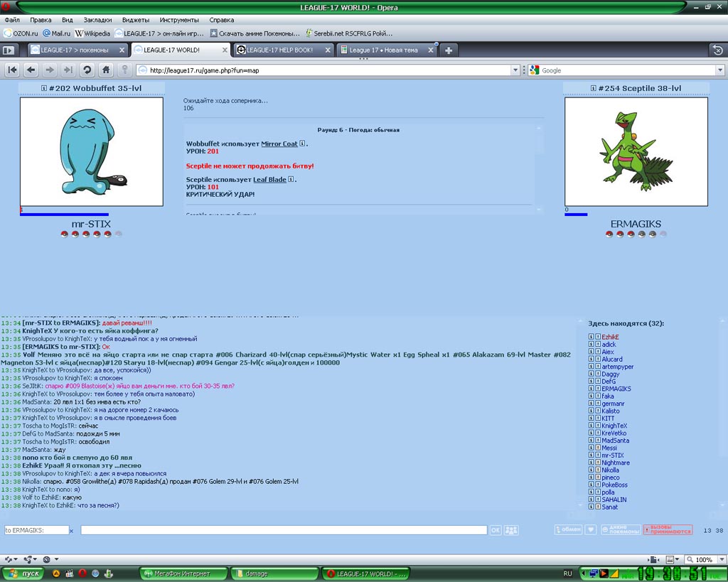Go back with the Back arrow button
Image resolution: width=728 pixels, height=582 pixels.
pos(31,70)
